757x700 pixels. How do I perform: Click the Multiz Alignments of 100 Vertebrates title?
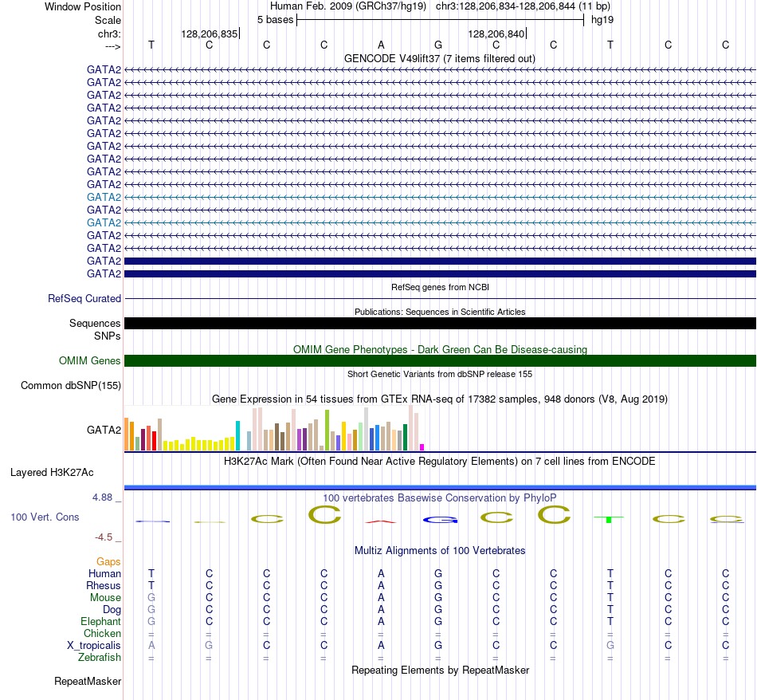440,551
